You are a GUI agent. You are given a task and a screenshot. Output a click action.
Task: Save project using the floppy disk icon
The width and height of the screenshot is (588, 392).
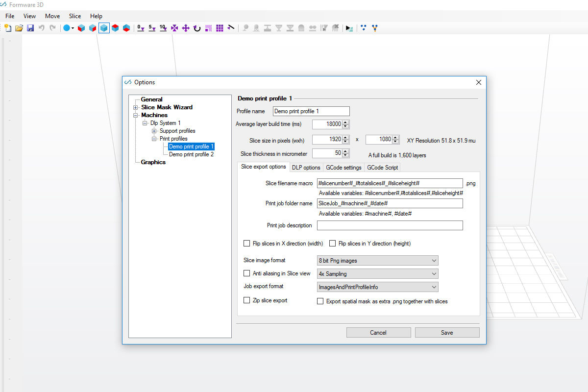30,28
